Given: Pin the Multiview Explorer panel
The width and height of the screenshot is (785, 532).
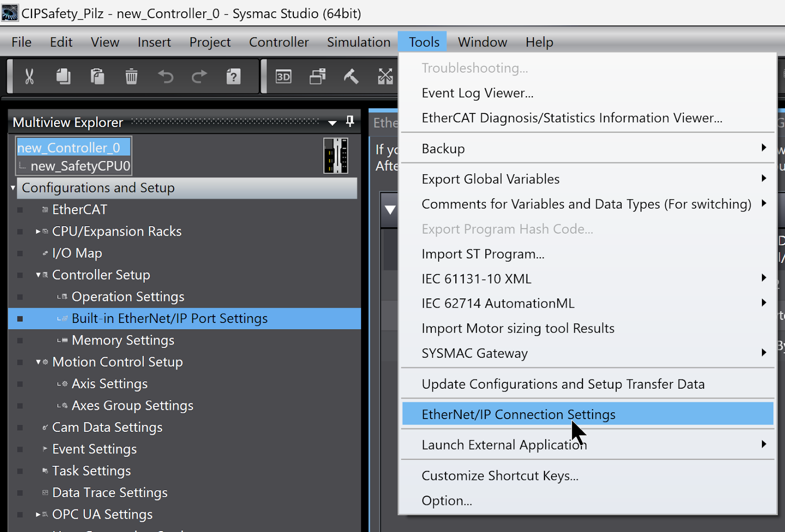Looking at the screenshot, I should point(350,121).
